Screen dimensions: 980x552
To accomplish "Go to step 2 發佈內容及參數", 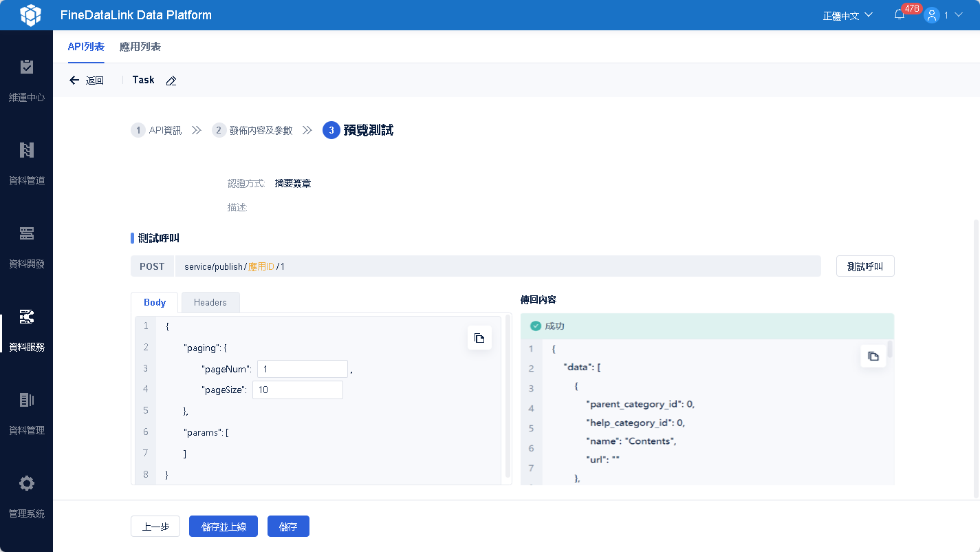I will pyautogui.click(x=252, y=130).
